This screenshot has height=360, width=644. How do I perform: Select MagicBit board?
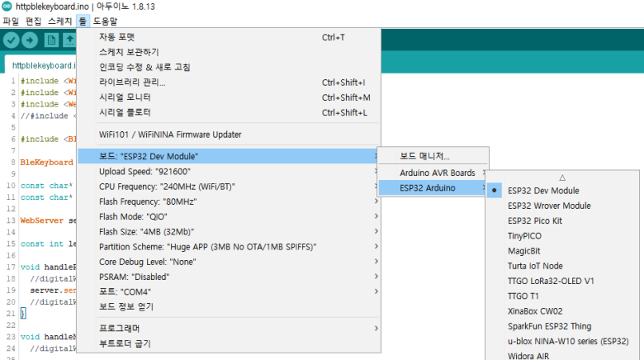[563, 251]
